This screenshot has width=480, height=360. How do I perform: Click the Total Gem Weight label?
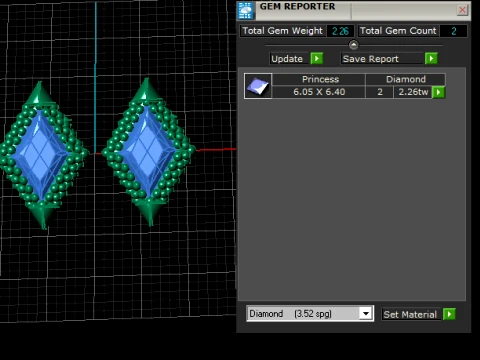(282, 31)
